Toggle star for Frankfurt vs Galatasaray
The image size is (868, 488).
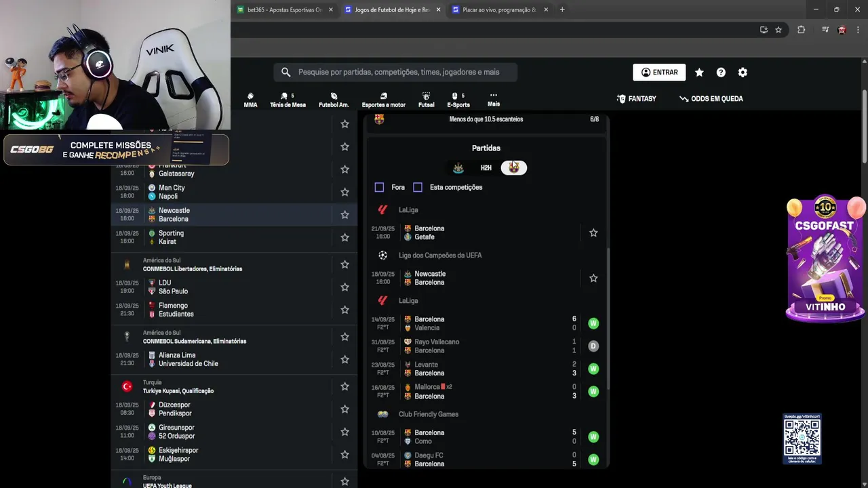[x=344, y=169]
